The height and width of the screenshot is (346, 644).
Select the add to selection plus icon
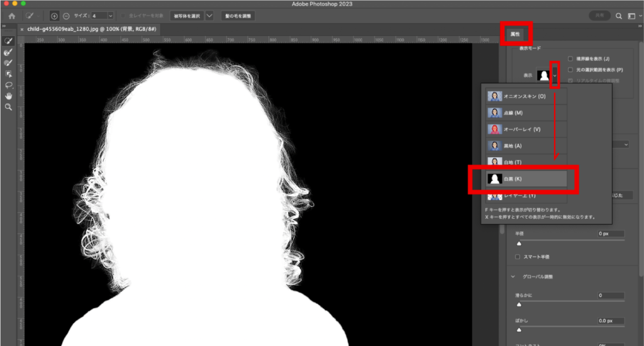pyautogui.click(x=54, y=16)
